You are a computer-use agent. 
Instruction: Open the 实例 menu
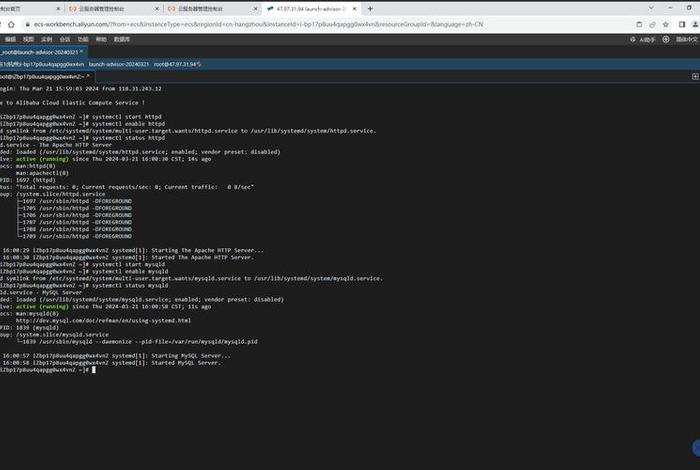(x=46, y=39)
